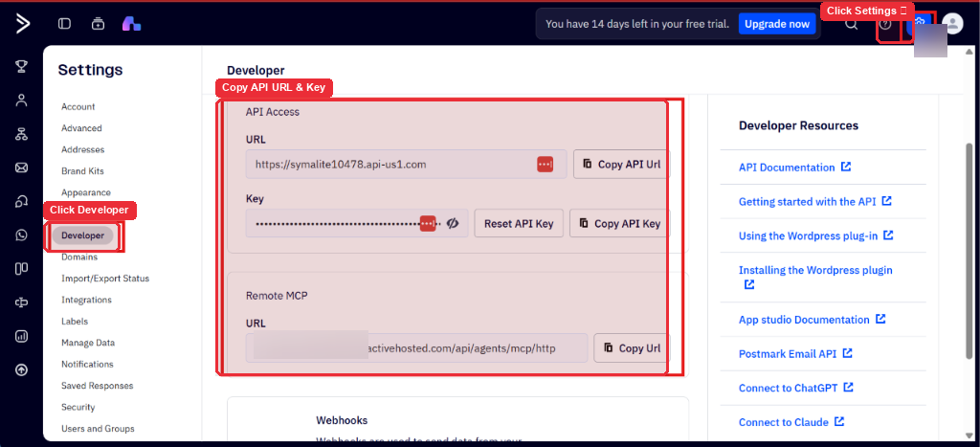Click the ActiveCampaign logo icon
Screen dimensions: 980x447
[x=22, y=24]
